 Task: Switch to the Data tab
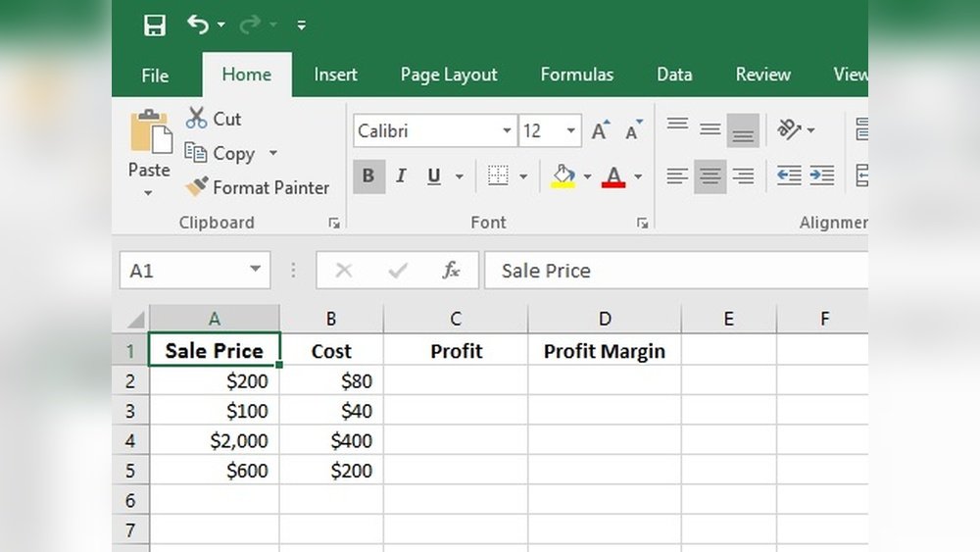click(x=674, y=75)
